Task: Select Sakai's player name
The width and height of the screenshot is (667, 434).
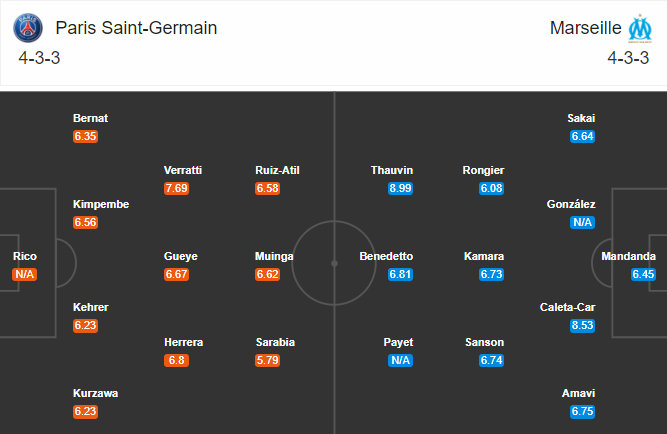Action: point(581,118)
